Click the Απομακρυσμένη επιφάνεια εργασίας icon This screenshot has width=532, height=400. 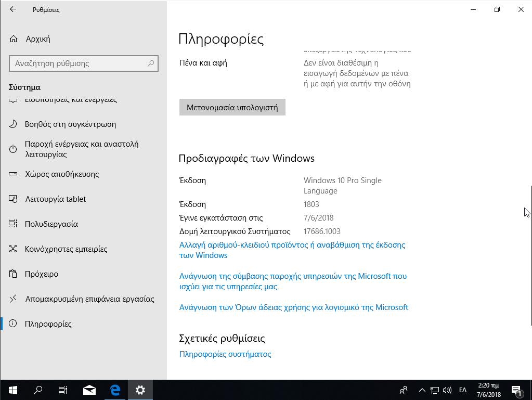click(13, 299)
